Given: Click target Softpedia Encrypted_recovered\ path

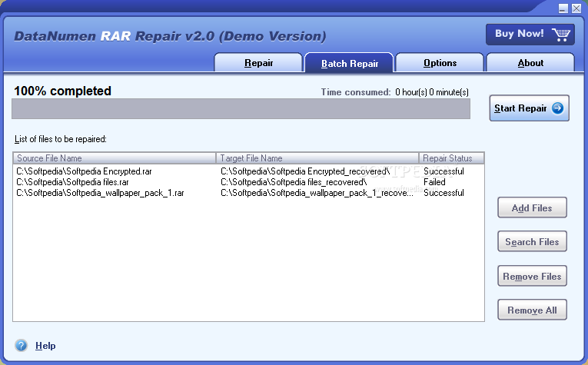Looking at the screenshot, I should tap(305, 171).
